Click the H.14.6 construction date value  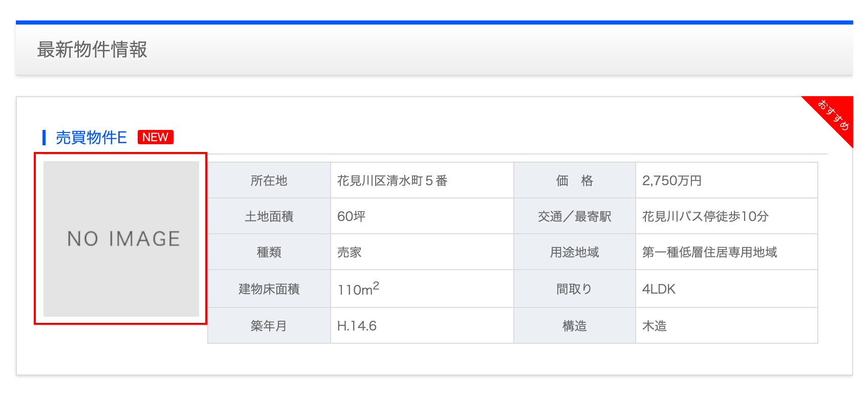(x=357, y=326)
